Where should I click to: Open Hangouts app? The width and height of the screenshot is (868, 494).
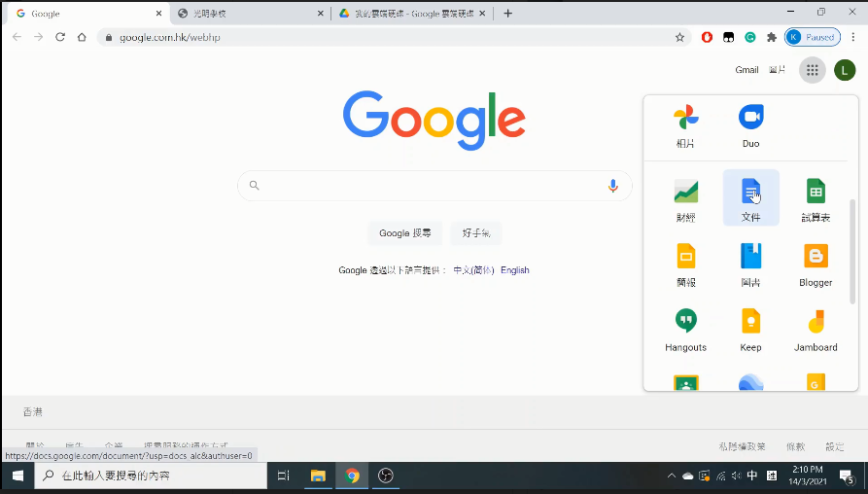tap(685, 330)
